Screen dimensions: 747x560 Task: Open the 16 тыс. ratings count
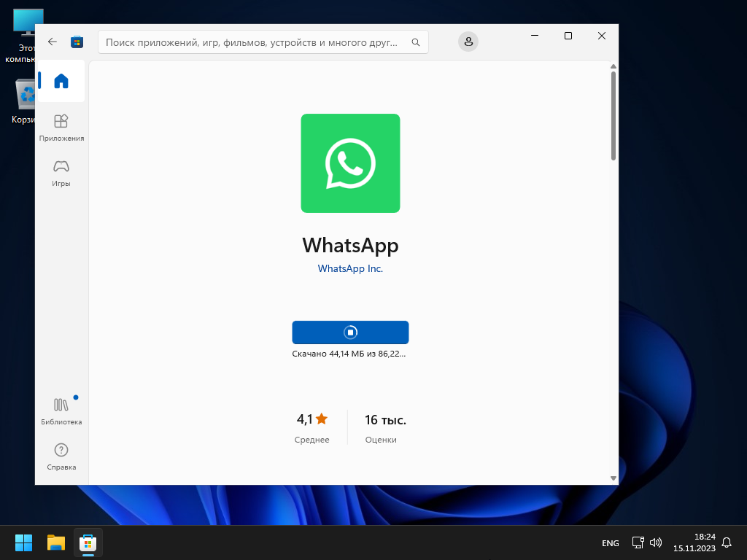click(385, 420)
